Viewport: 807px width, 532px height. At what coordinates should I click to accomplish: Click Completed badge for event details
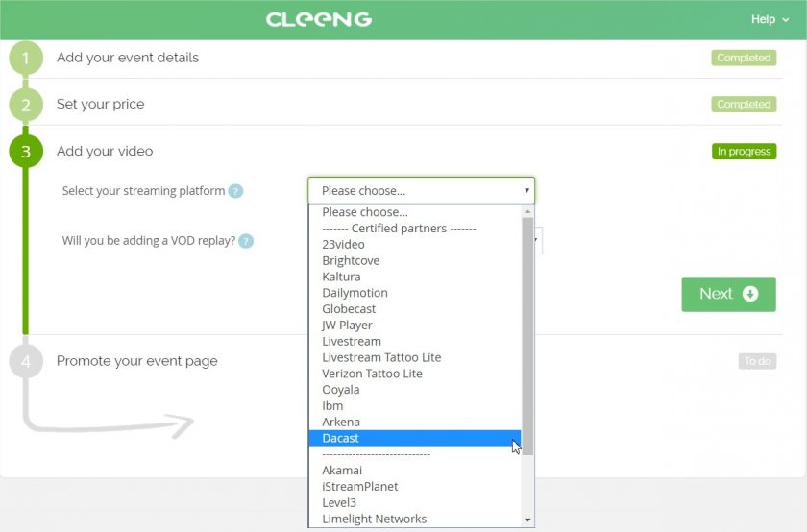[744, 58]
